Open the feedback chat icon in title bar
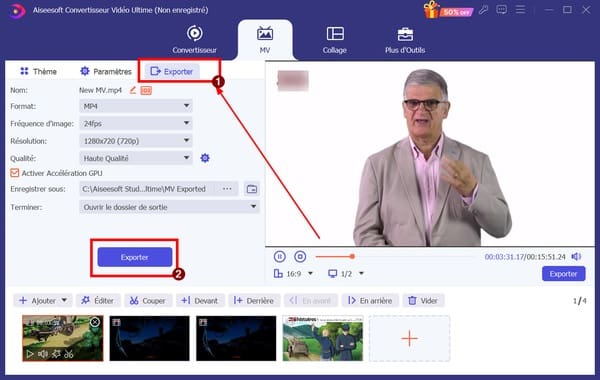 tap(501, 10)
